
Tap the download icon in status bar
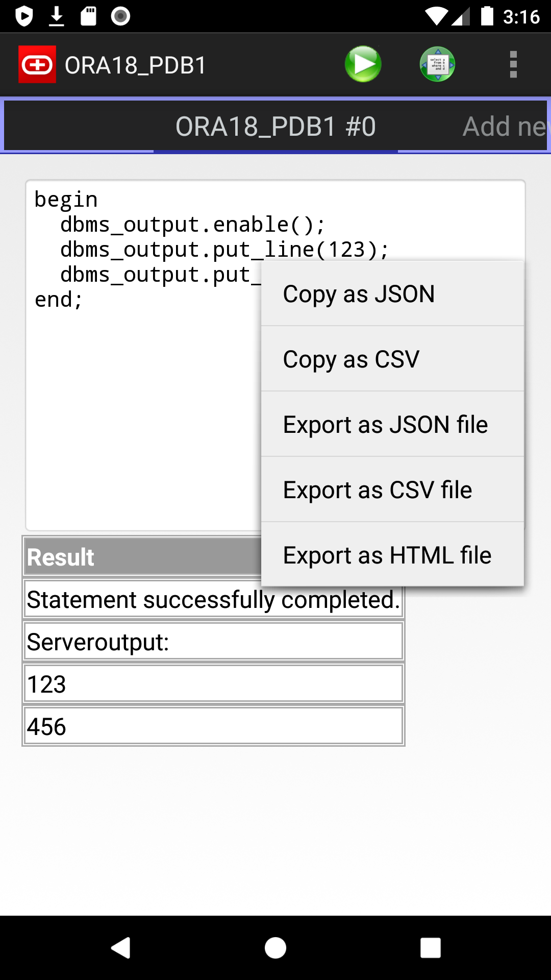[x=57, y=15]
